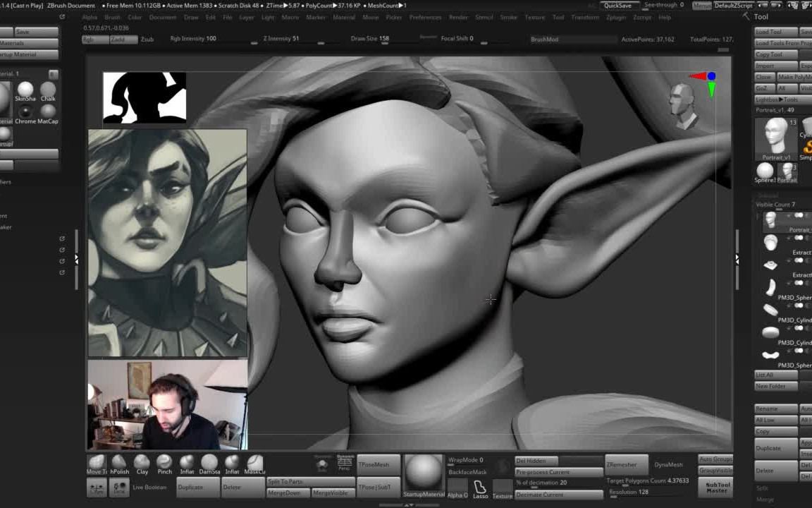
Task: Toggle BackfaceMask option
Action: pyautogui.click(x=467, y=472)
